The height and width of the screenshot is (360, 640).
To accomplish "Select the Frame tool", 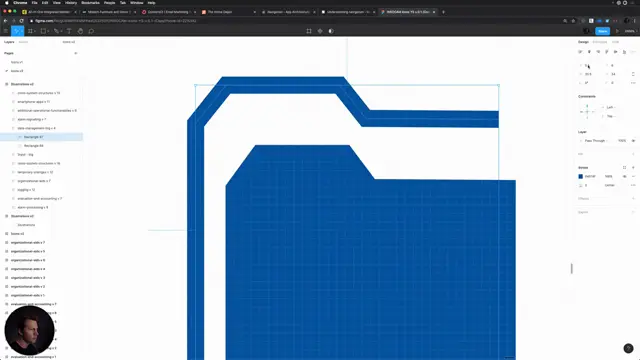I will point(31,31).
